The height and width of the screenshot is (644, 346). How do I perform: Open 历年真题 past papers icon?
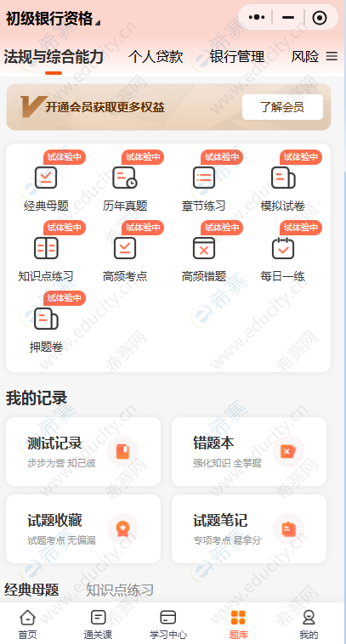pyautogui.click(x=125, y=178)
